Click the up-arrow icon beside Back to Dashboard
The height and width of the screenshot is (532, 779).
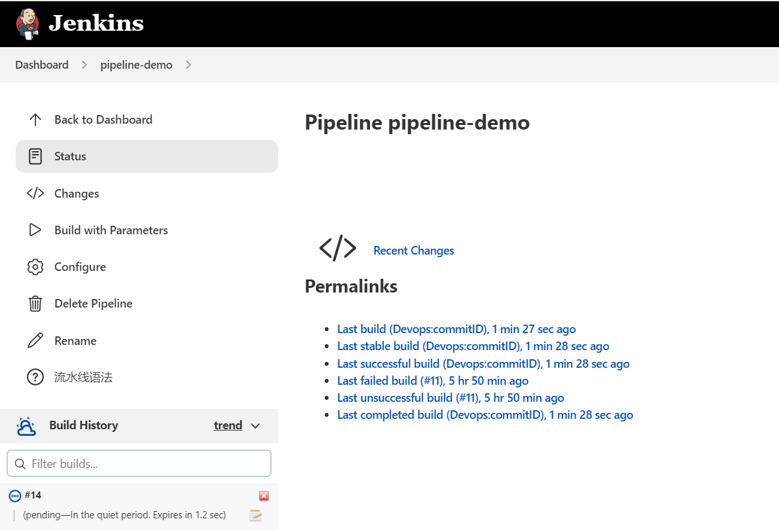coord(35,120)
